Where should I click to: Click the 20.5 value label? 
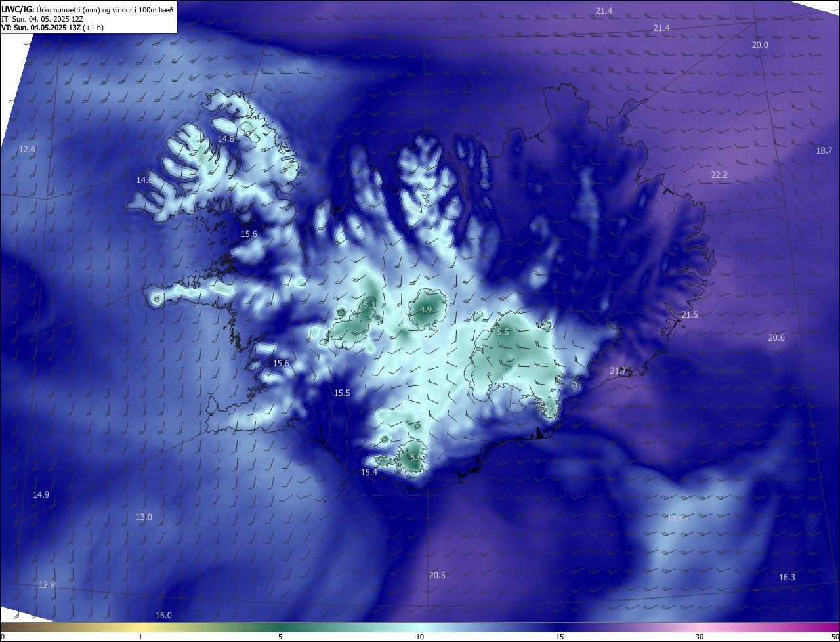click(x=437, y=576)
